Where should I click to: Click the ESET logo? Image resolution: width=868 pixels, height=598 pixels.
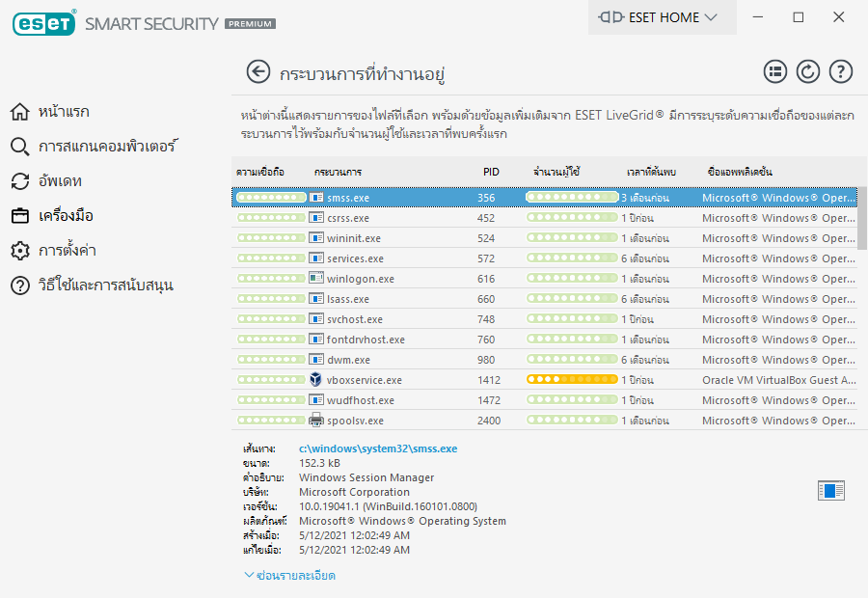(44, 23)
